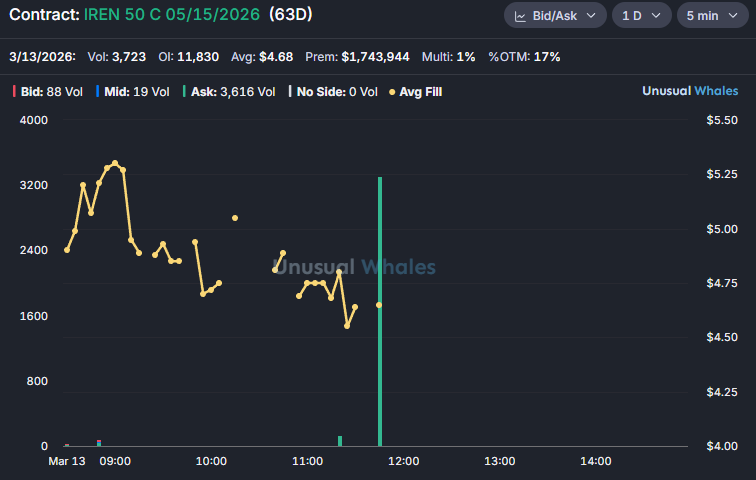Click the highest Avg Fill point near 09:00

(x=115, y=163)
